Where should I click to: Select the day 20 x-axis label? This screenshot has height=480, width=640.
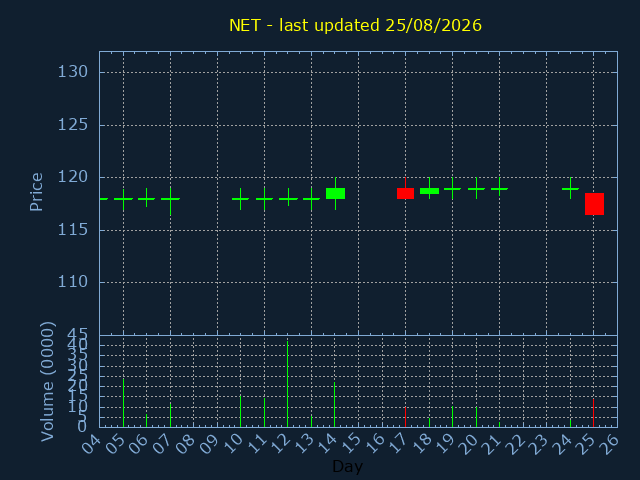click(x=468, y=443)
